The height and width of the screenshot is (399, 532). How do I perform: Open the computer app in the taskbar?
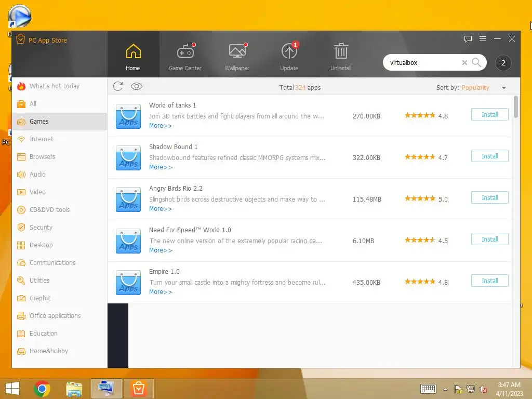point(106,389)
